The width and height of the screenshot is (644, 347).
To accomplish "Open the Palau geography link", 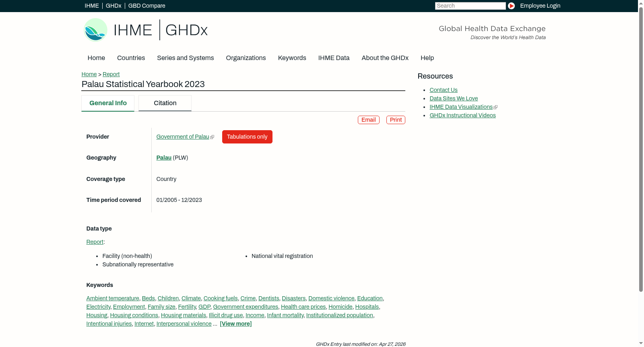I will pos(164,158).
